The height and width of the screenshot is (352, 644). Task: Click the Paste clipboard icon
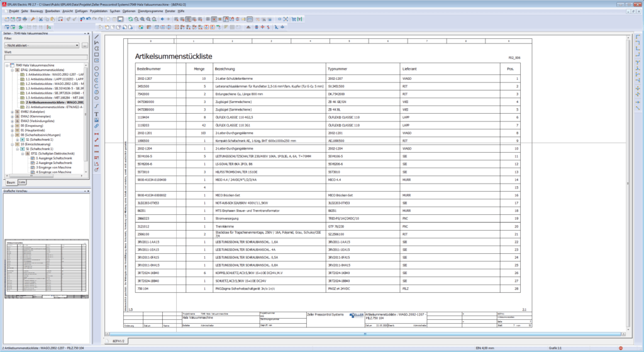[53, 19]
